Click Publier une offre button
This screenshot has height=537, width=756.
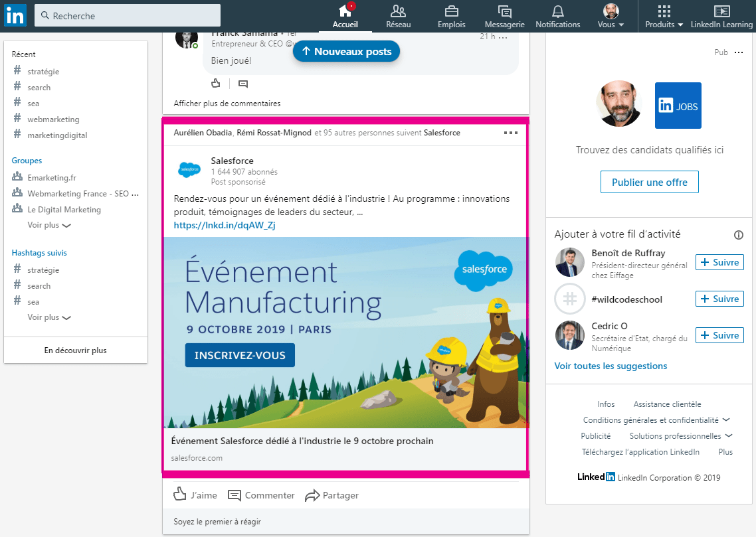[x=650, y=182]
